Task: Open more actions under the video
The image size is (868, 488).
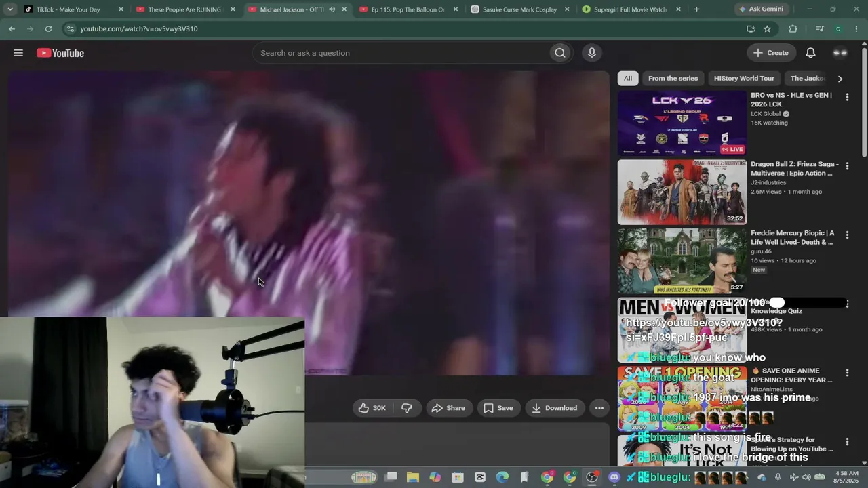Action: coord(599,408)
